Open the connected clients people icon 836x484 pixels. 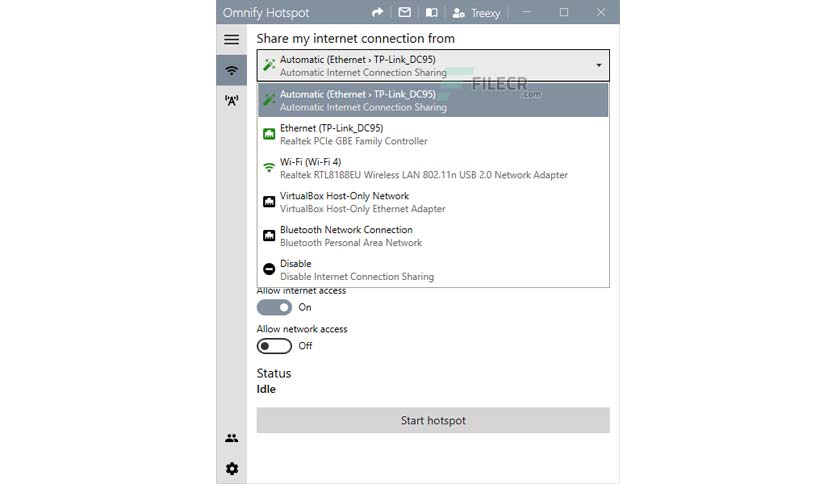231,438
